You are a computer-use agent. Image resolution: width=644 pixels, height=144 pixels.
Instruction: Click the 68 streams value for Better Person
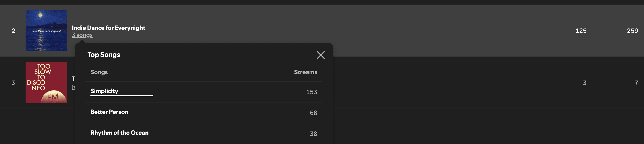313,113
